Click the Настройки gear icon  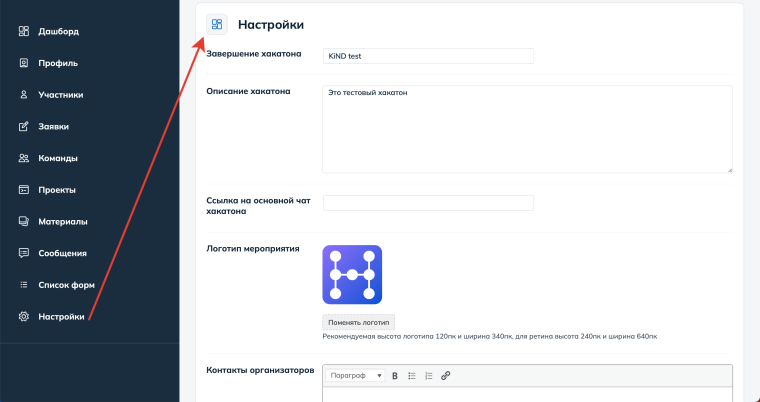click(x=24, y=317)
